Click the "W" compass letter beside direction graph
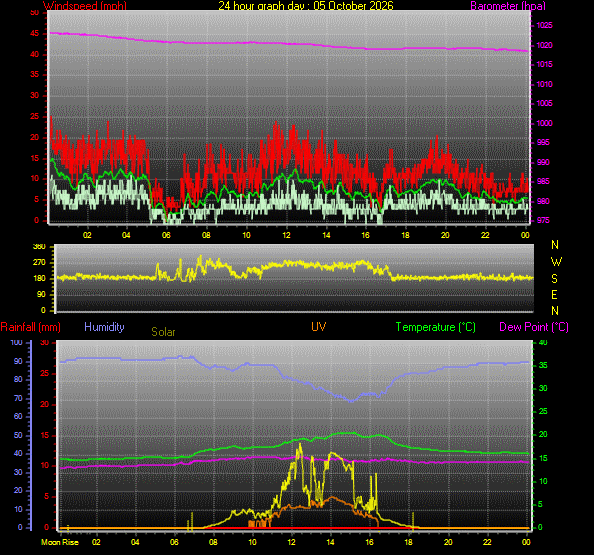The width and height of the screenshot is (594, 555). 556,262
